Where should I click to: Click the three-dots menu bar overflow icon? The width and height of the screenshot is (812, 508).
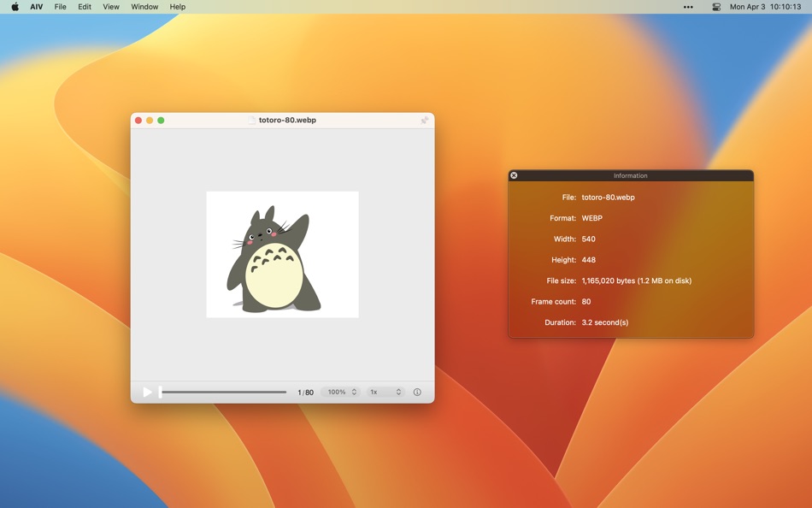tap(688, 7)
